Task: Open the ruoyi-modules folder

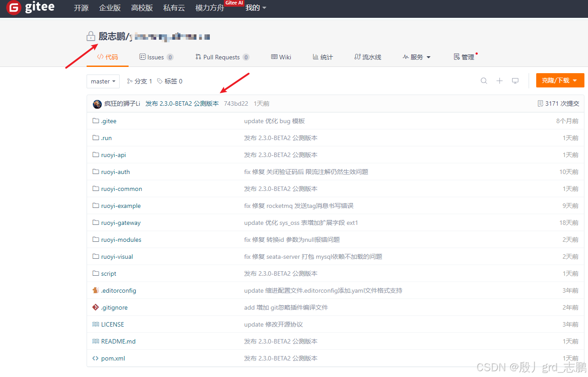Action: [x=121, y=240]
